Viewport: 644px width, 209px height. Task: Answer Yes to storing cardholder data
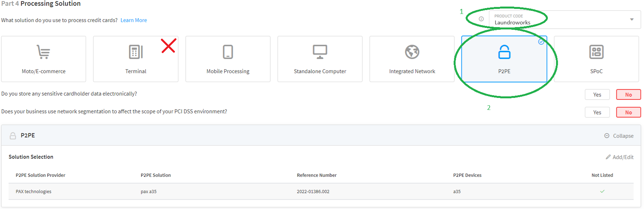pos(597,94)
